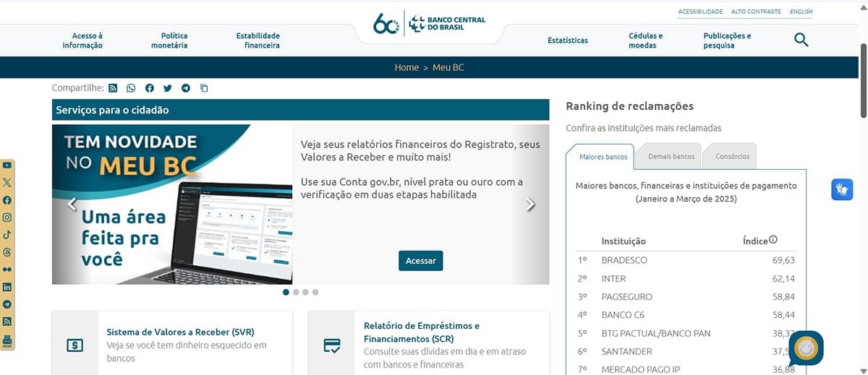The width and height of the screenshot is (868, 375).
Task: Click the Serviços para o cidadão heading
Action: click(112, 110)
